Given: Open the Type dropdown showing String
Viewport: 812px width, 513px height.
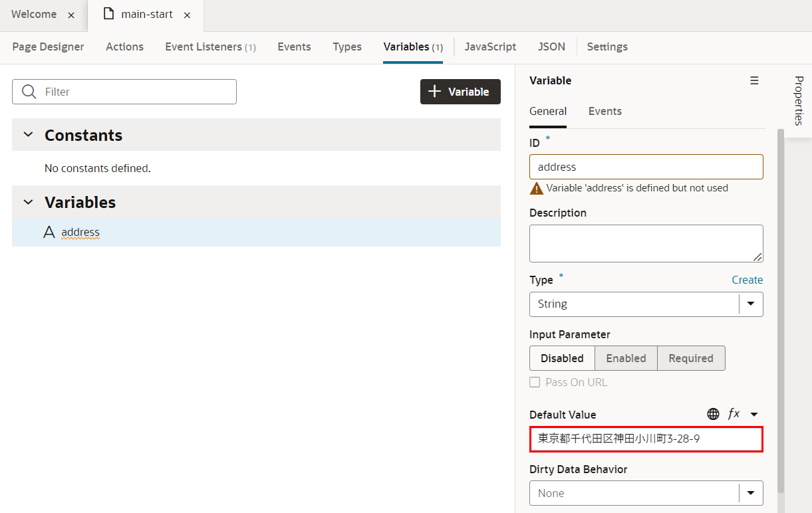Looking at the screenshot, I should 751,304.
